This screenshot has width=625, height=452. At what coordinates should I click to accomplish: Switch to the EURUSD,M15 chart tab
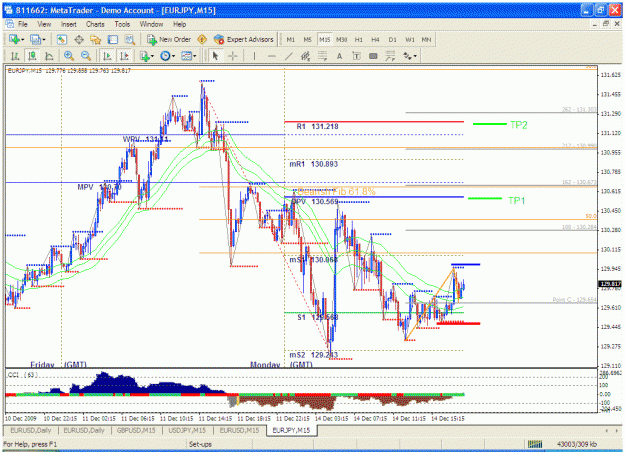point(239,430)
